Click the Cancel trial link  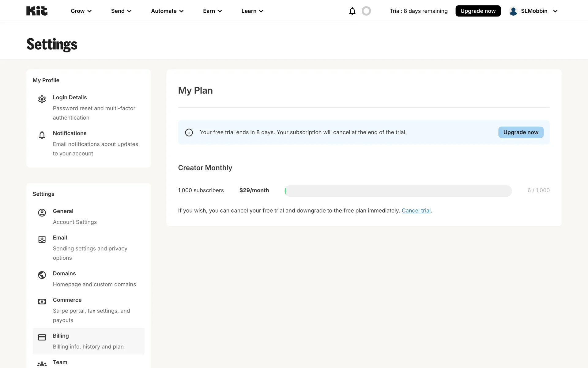click(416, 211)
